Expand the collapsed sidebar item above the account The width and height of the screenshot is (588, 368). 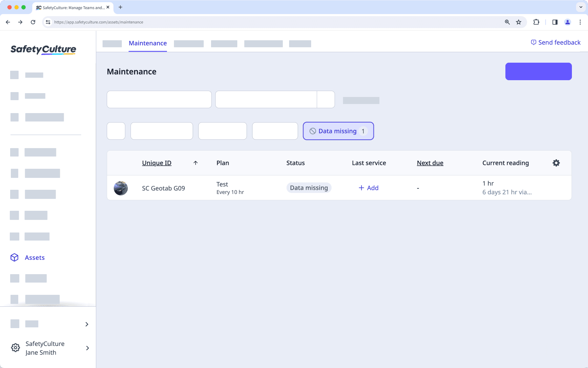[86, 324]
